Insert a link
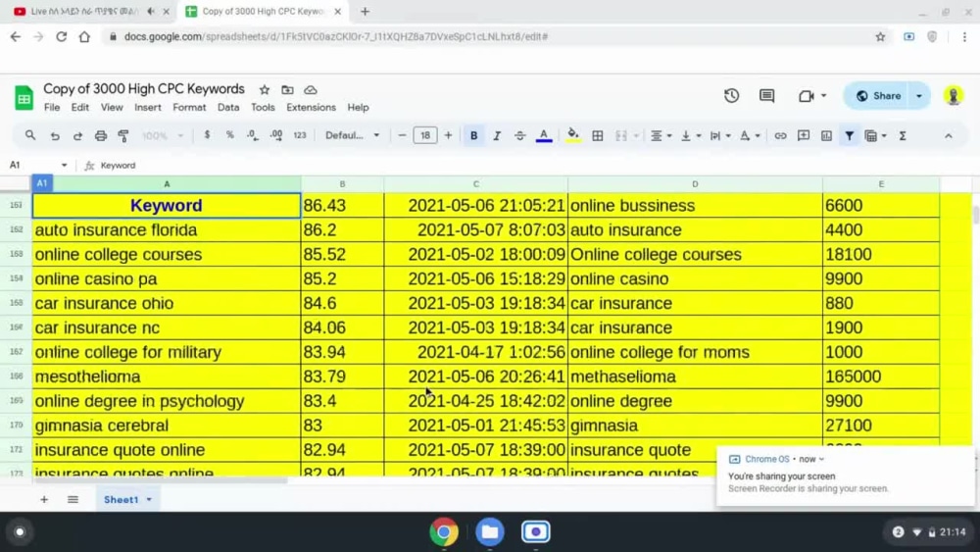 point(780,135)
